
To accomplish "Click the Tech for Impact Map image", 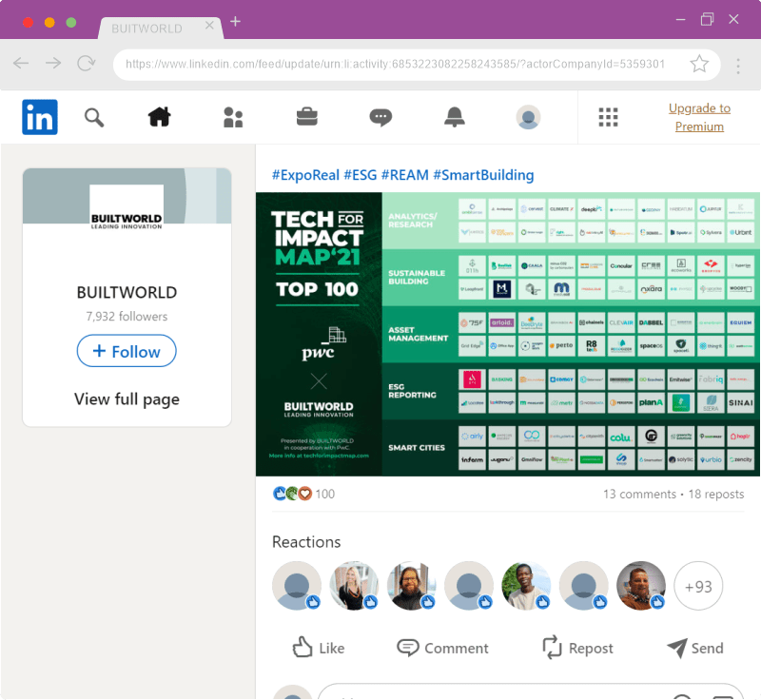I will (x=507, y=334).
